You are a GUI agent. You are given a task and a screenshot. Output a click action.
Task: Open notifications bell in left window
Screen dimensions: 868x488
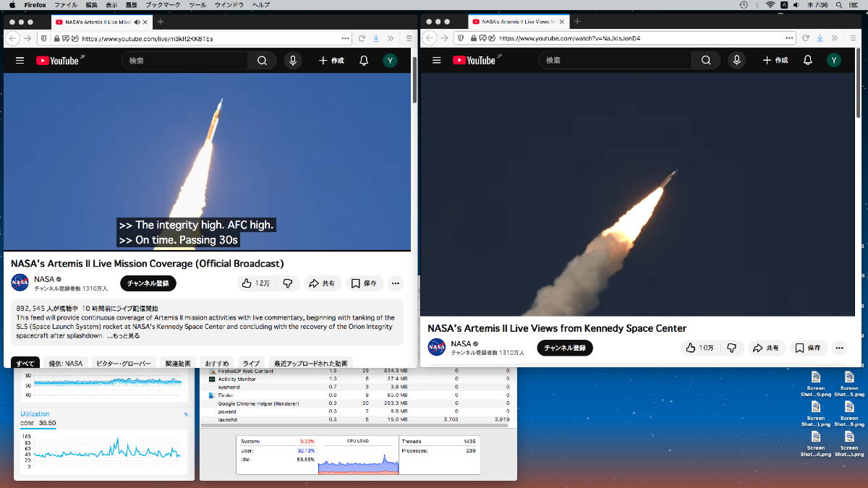(x=364, y=61)
